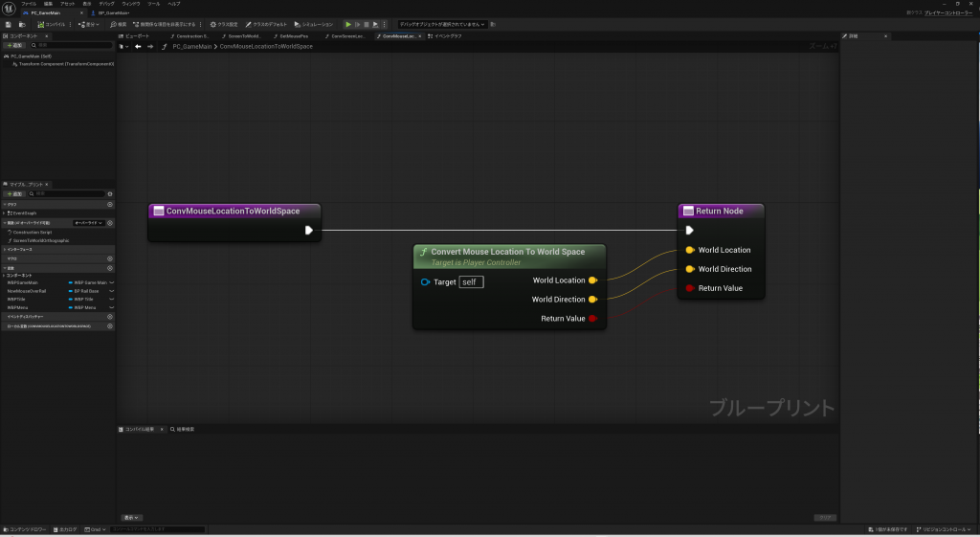Navigate forward arrow in graph breadcrumb

150,46
